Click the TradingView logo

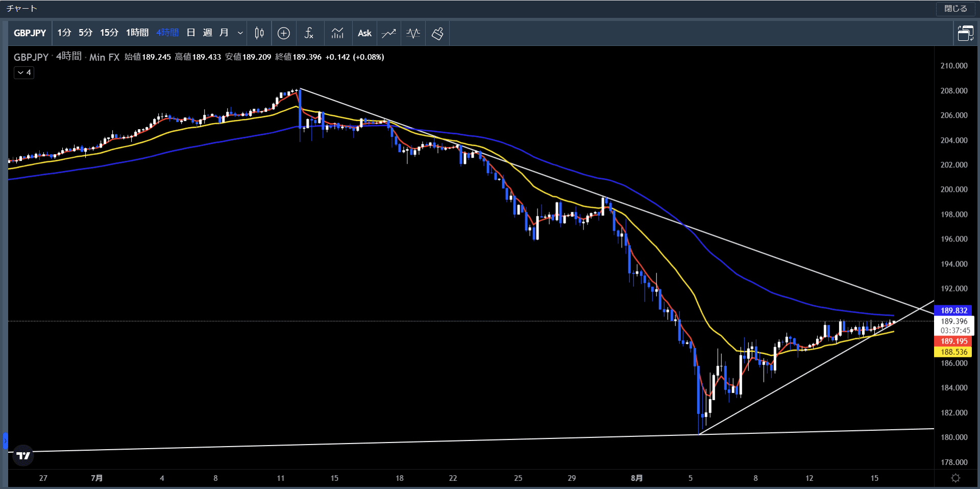click(23, 455)
